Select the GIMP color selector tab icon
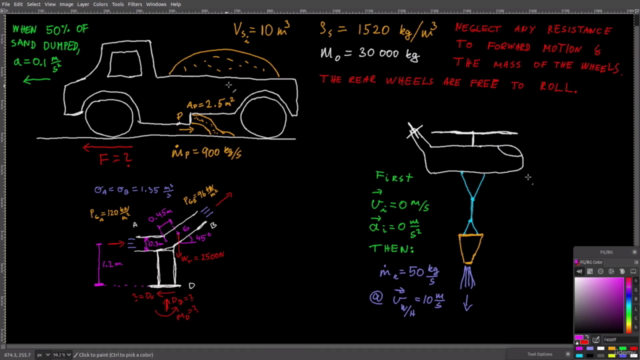This screenshot has width=640, height=360. click(579, 271)
